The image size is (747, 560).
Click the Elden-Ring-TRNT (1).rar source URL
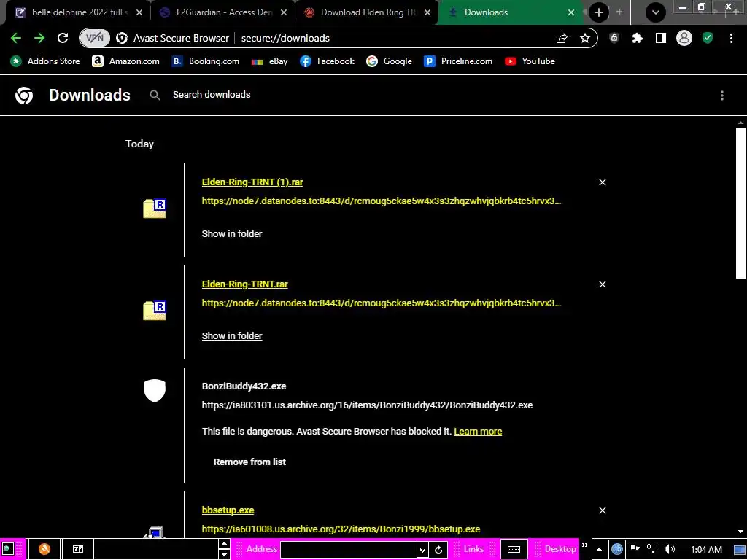pyautogui.click(x=381, y=201)
